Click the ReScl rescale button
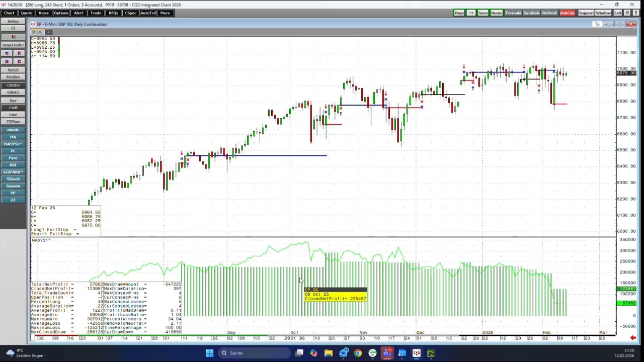The image size is (644, 362). point(13,70)
